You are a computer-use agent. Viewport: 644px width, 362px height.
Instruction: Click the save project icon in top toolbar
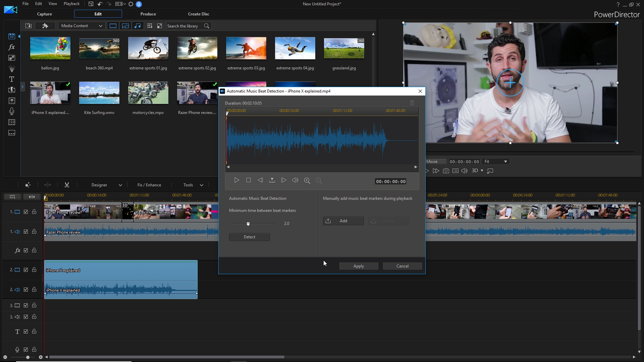click(x=91, y=4)
